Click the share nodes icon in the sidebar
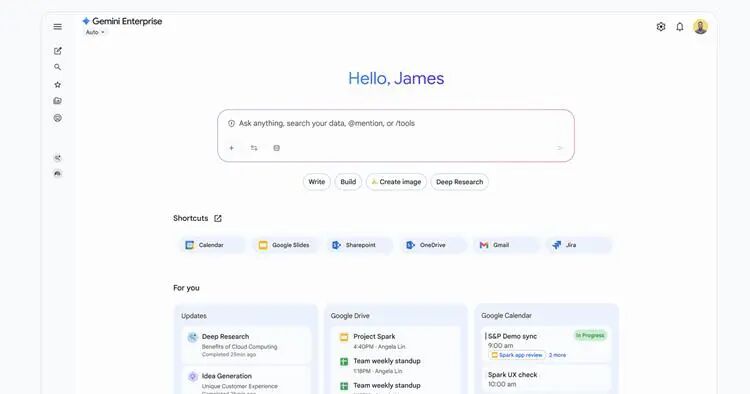This screenshot has height=394, width=750. click(57, 158)
